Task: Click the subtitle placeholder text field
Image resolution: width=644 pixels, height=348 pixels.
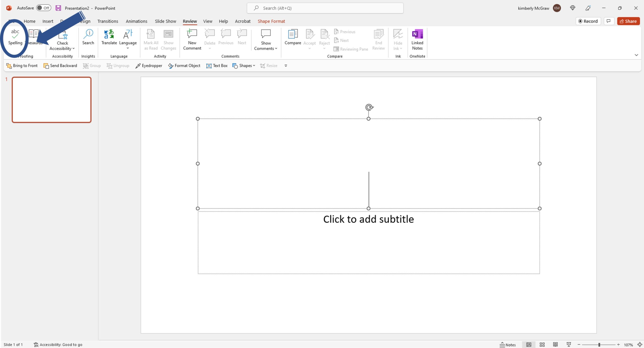Action: pos(369,219)
